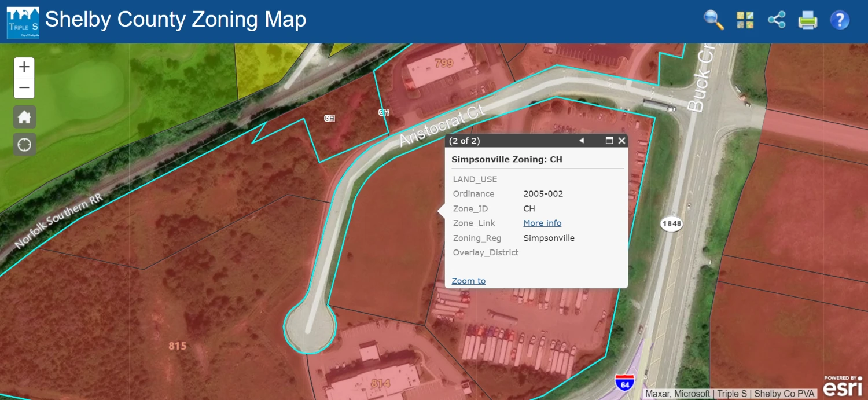
Task: Maximize the zoning info popup
Action: point(609,141)
